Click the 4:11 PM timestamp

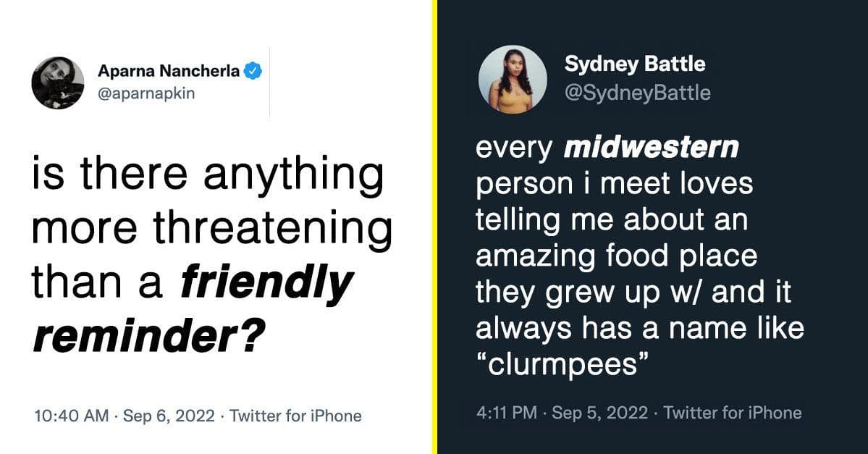(507, 413)
